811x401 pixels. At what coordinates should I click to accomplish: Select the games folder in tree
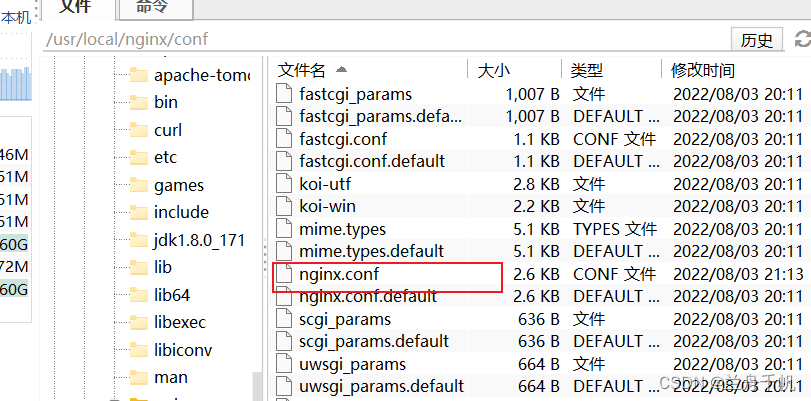point(179,185)
